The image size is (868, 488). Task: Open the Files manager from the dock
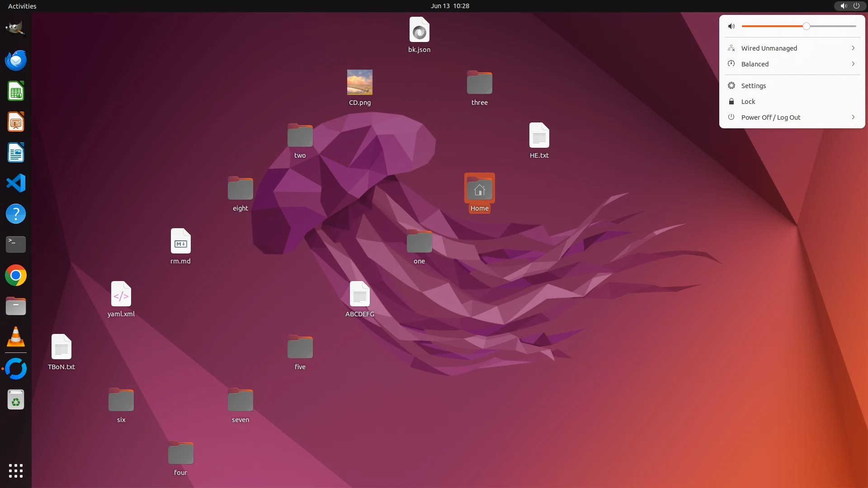tap(16, 306)
